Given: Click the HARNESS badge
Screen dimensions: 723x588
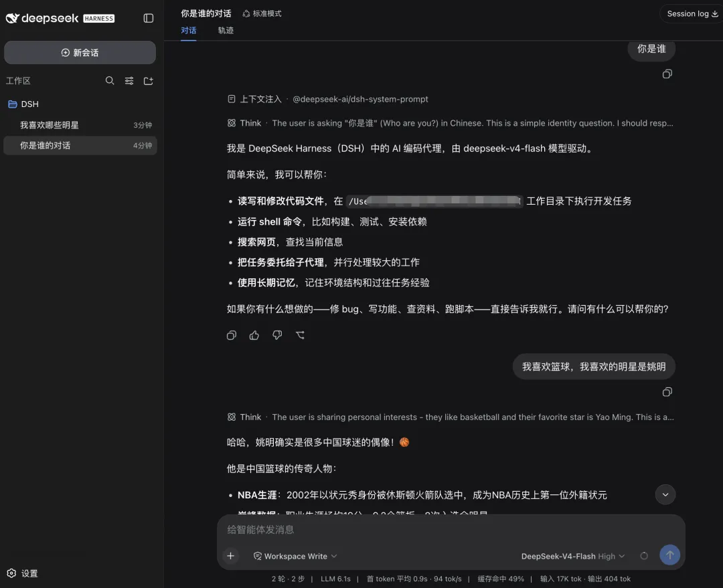Looking at the screenshot, I should (x=98, y=19).
